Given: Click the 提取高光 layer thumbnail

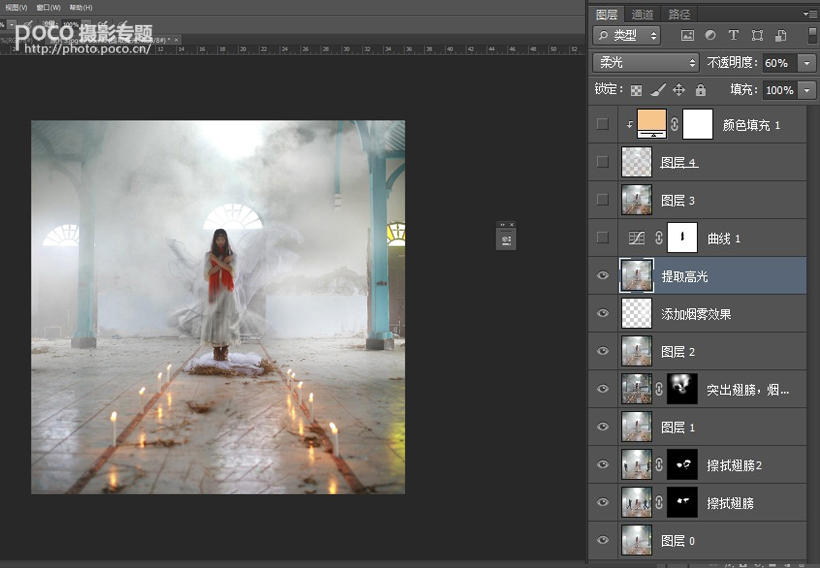Looking at the screenshot, I should tap(636, 275).
